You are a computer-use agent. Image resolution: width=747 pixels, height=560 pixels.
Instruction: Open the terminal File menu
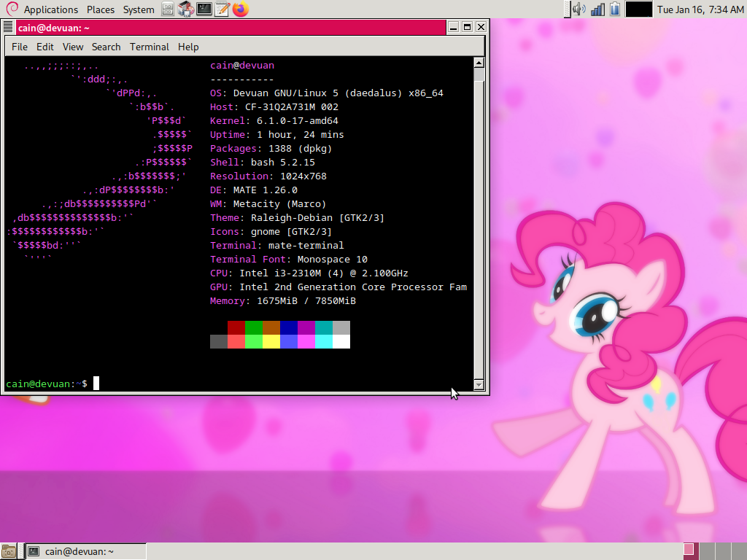(20, 47)
